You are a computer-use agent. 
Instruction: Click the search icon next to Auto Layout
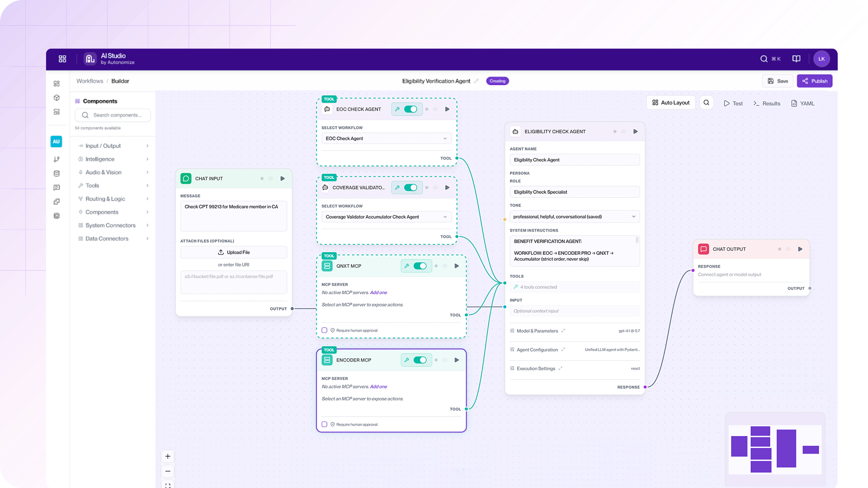pyautogui.click(x=706, y=103)
